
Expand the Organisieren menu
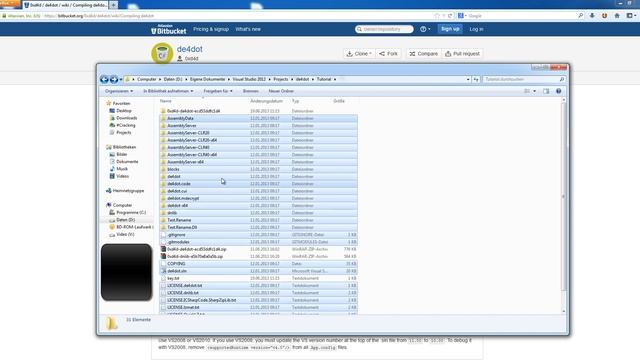click(x=119, y=91)
